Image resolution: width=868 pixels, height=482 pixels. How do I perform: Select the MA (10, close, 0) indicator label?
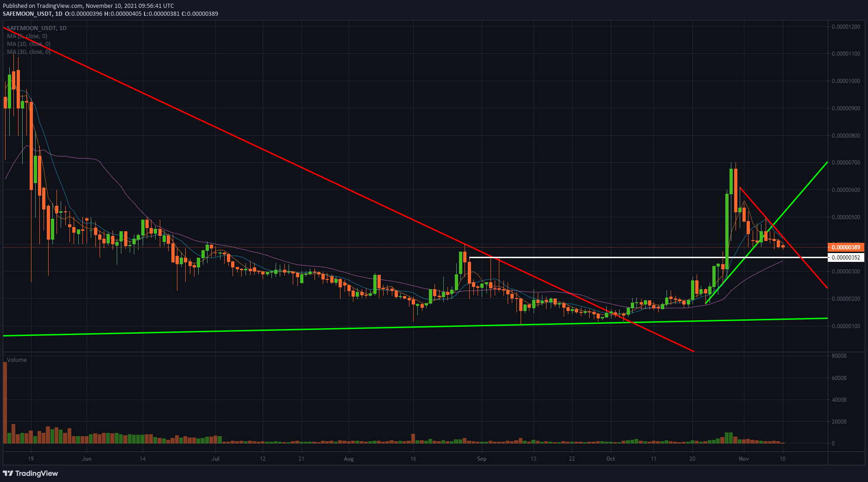[29, 44]
